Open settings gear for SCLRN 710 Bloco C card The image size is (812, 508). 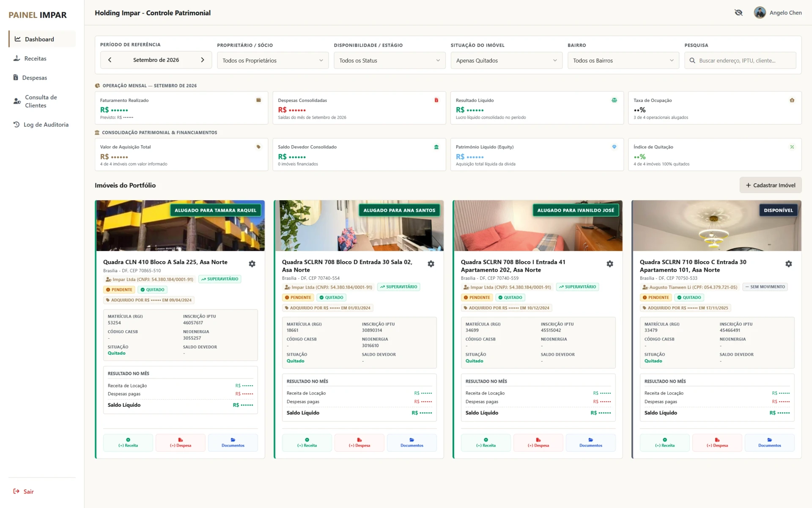(x=789, y=264)
